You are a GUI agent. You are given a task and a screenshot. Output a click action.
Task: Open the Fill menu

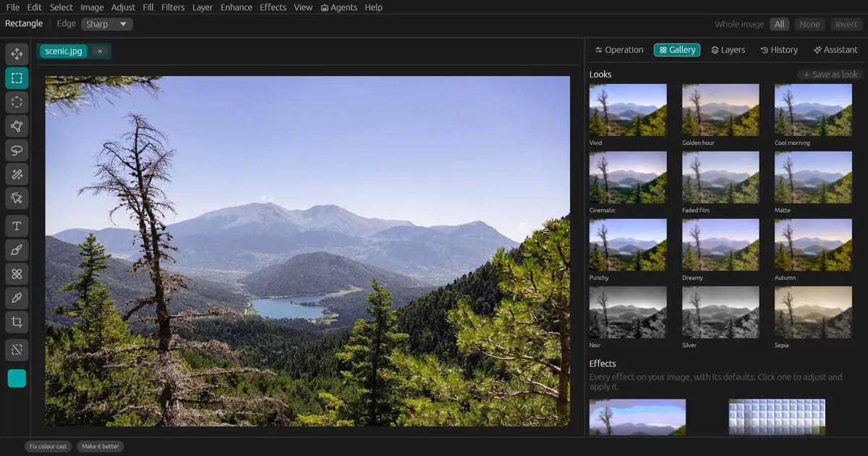pyautogui.click(x=148, y=7)
